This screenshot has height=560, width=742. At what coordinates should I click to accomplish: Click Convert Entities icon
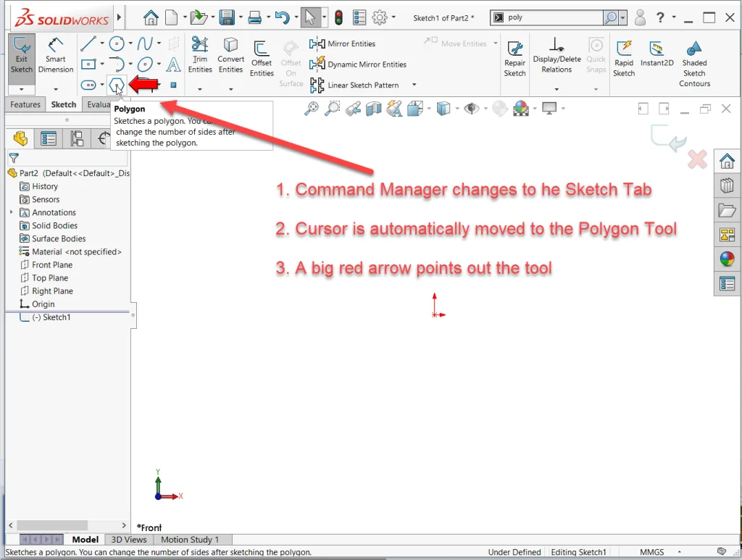click(x=230, y=54)
